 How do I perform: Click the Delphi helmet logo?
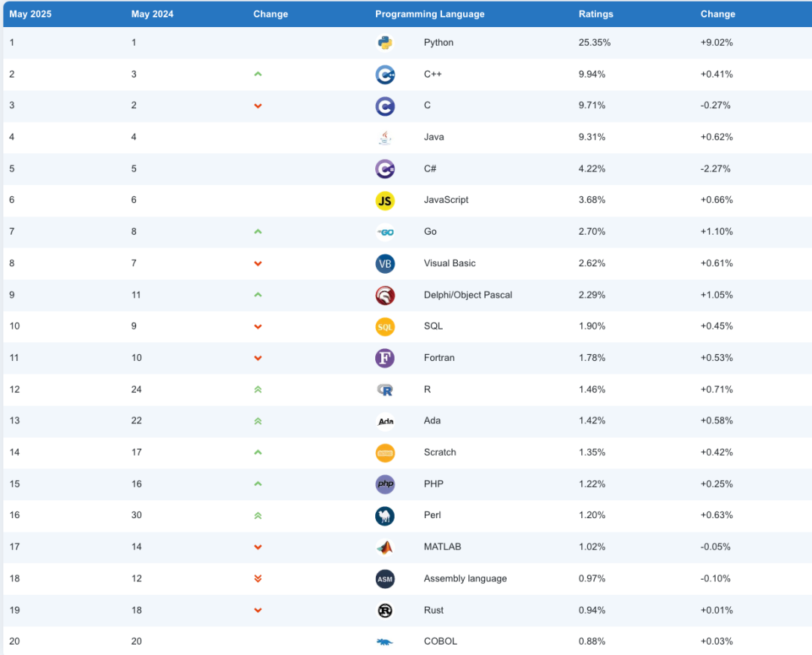tap(385, 295)
